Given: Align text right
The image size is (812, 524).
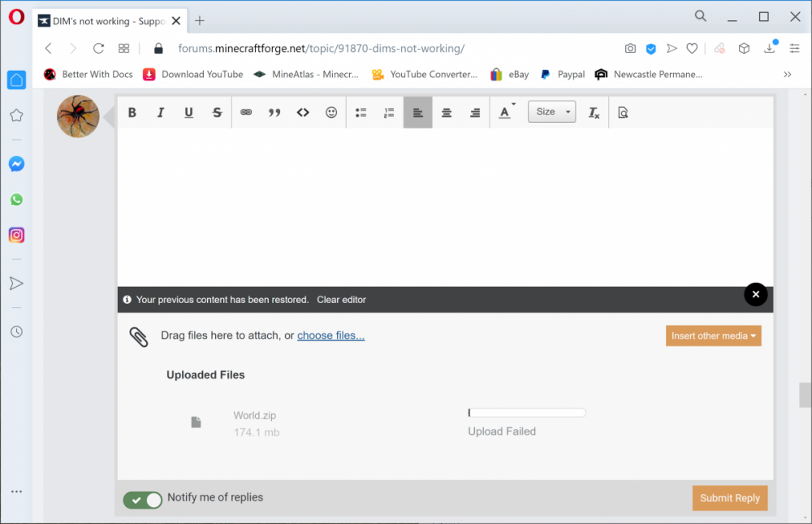Looking at the screenshot, I should (475, 112).
